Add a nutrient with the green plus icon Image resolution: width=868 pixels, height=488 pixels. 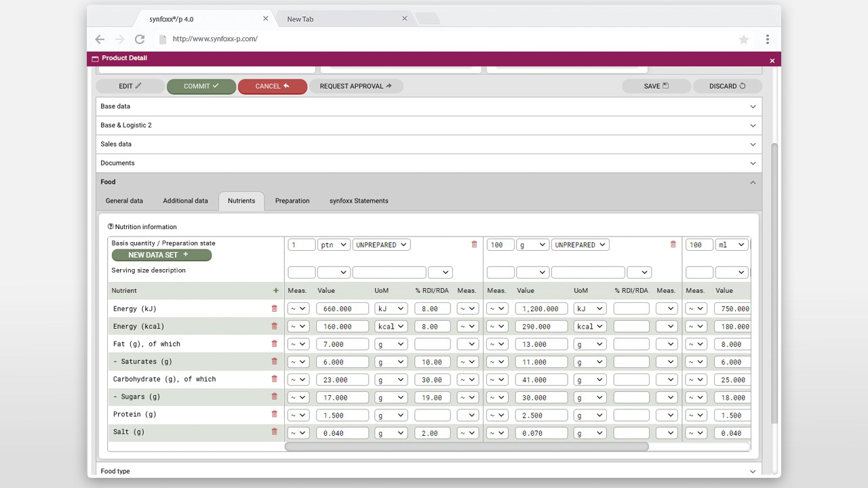pyautogui.click(x=275, y=290)
